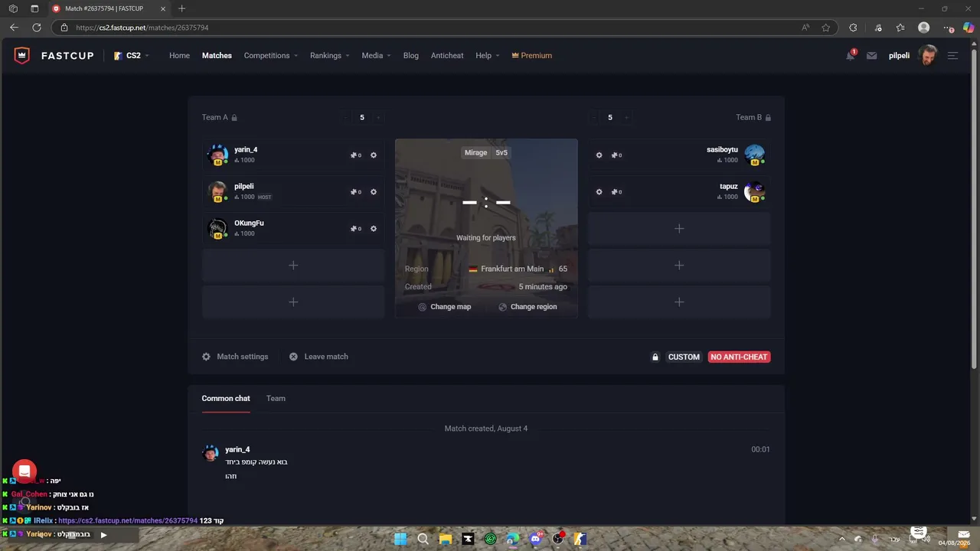This screenshot has height=551, width=980.
Task: Open Windows taskbar search
Action: click(x=423, y=539)
